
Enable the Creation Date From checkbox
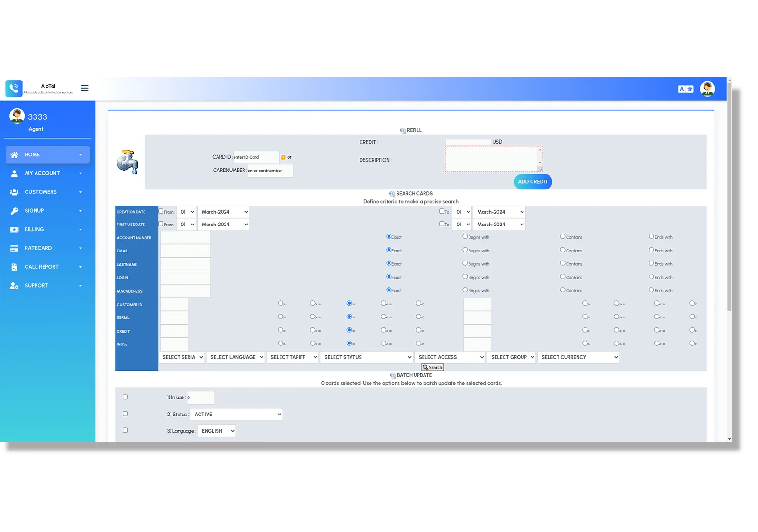tap(161, 212)
